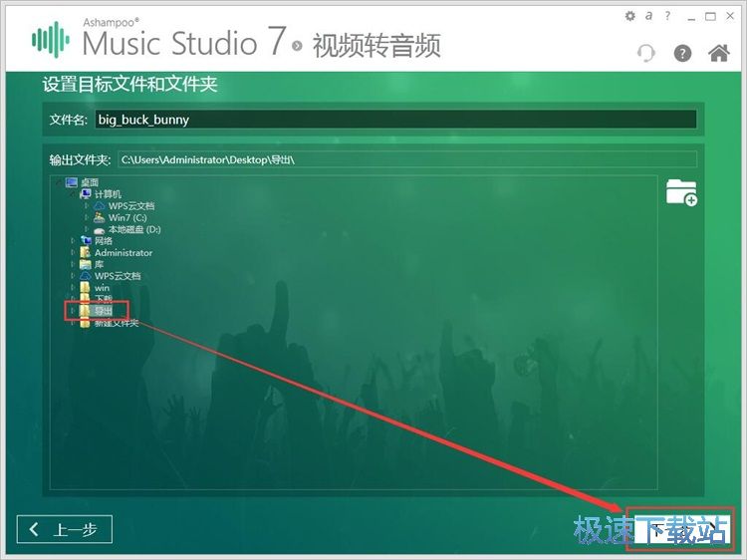Click the Ashampoo 'a' icon in title bar
This screenshot has height=560, width=747.
tap(648, 16)
